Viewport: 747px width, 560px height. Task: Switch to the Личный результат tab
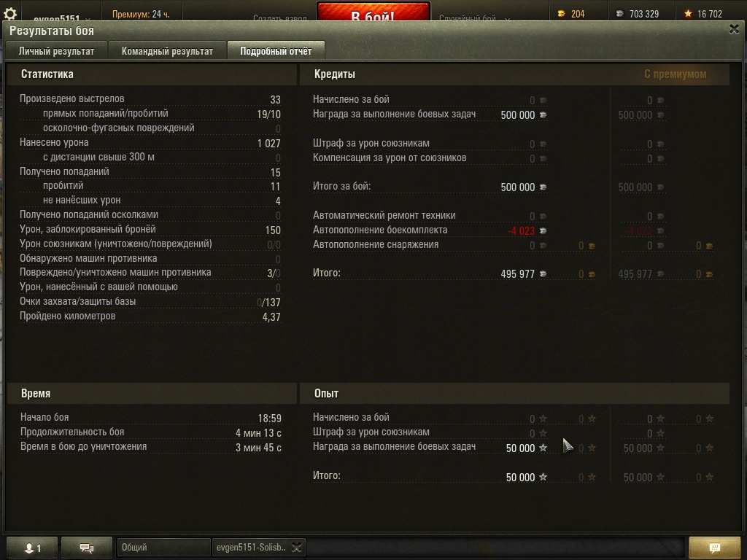pos(57,51)
